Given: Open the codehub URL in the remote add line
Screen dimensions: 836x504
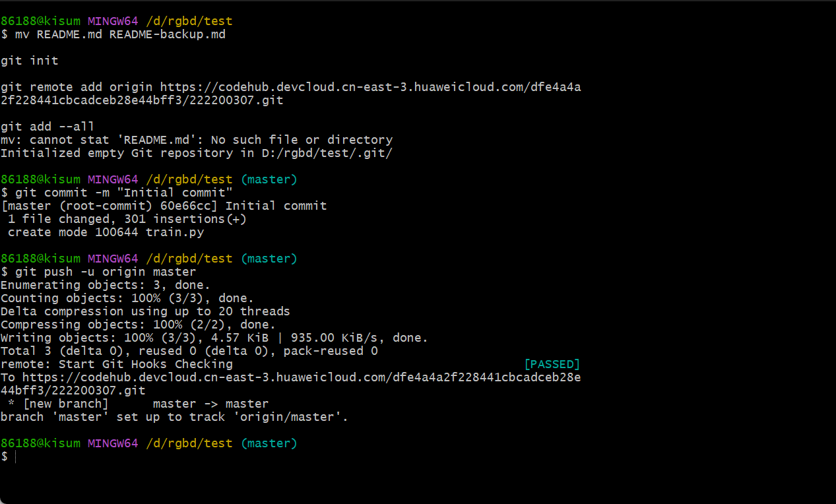Looking at the screenshot, I should tap(370, 87).
